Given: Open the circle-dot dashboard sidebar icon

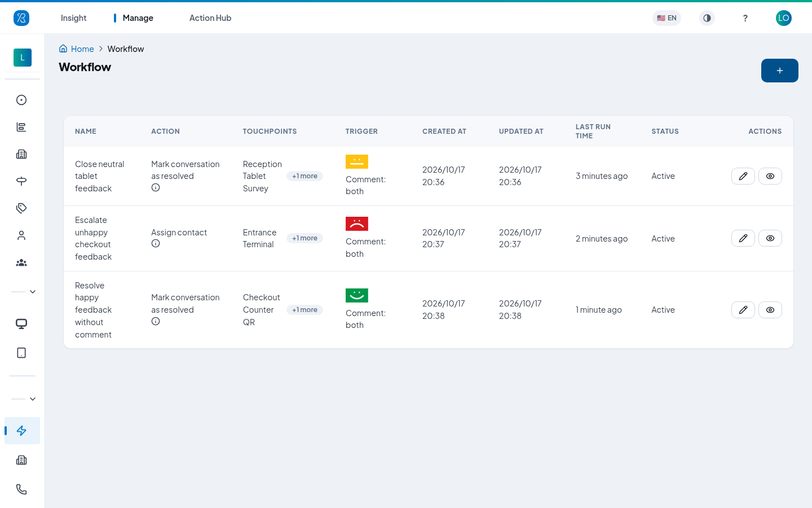Looking at the screenshot, I should tap(21, 100).
